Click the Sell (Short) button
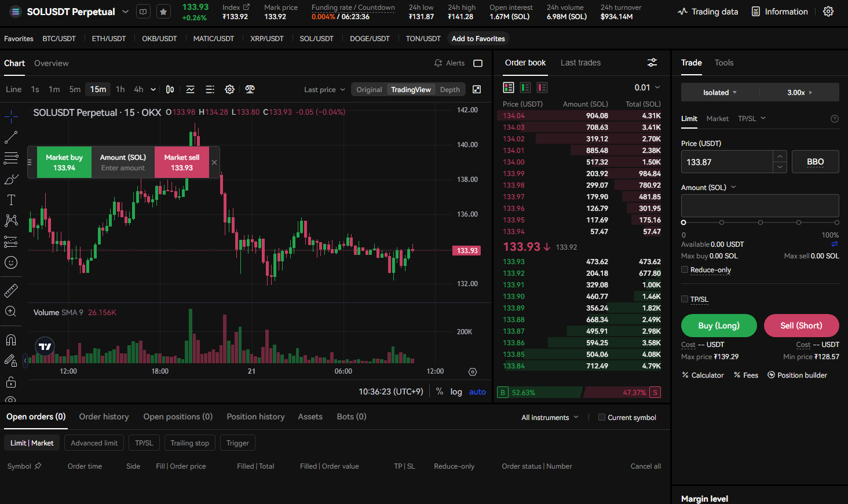848x504 pixels. tap(801, 326)
